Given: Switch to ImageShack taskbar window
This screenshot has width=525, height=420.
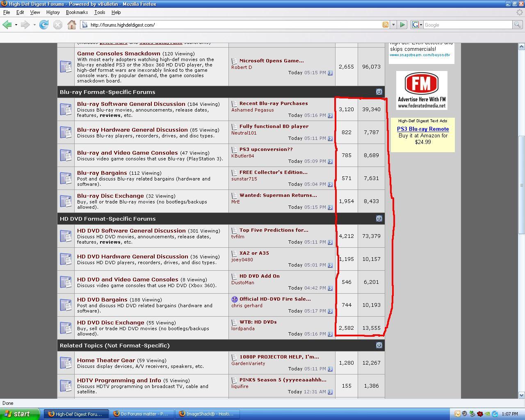Looking at the screenshot, I should click(x=208, y=414).
